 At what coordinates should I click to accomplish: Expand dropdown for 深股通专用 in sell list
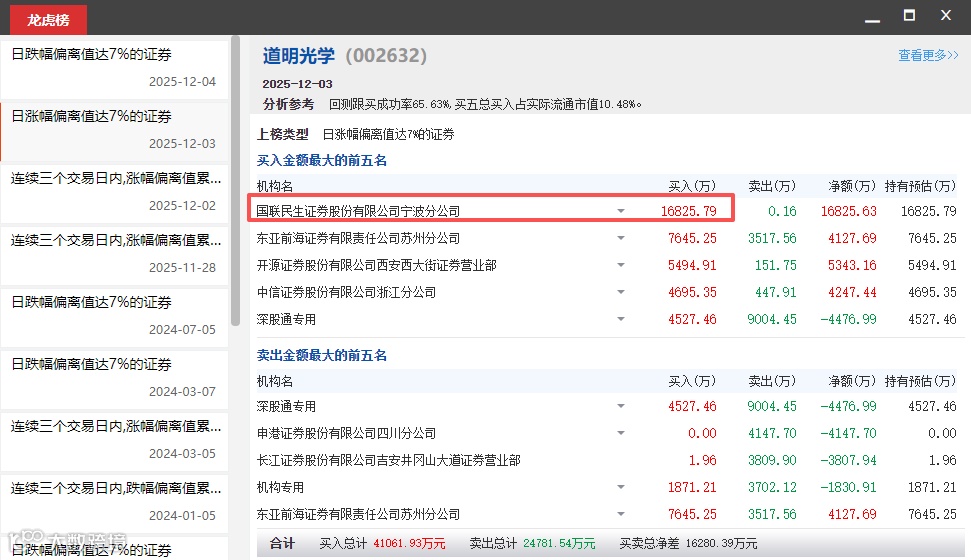click(x=620, y=406)
